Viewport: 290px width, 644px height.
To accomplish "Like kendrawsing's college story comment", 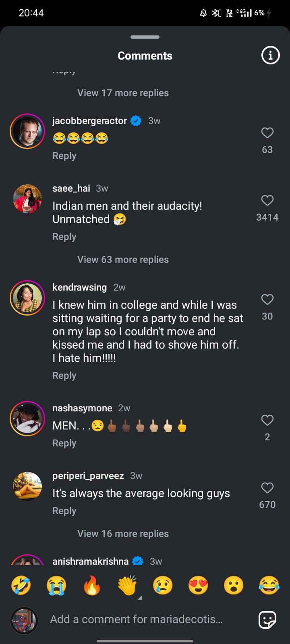I will 267,299.
